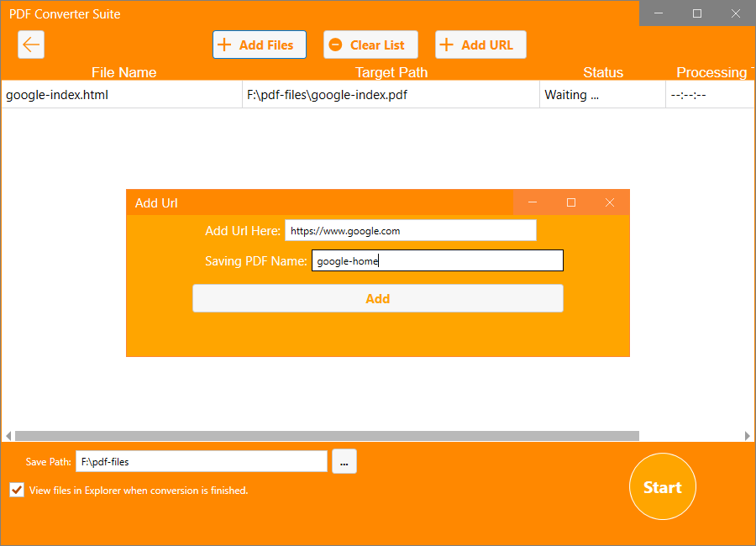Select the google-index.html file row

click(x=122, y=95)
